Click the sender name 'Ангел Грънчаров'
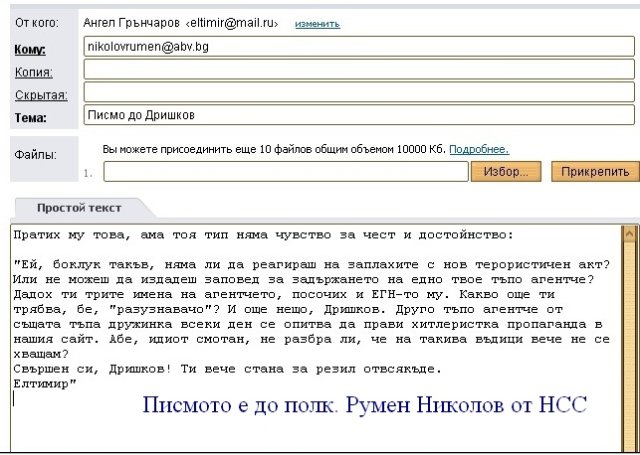This screenshot has width=640, height=455. pos(131,23)
